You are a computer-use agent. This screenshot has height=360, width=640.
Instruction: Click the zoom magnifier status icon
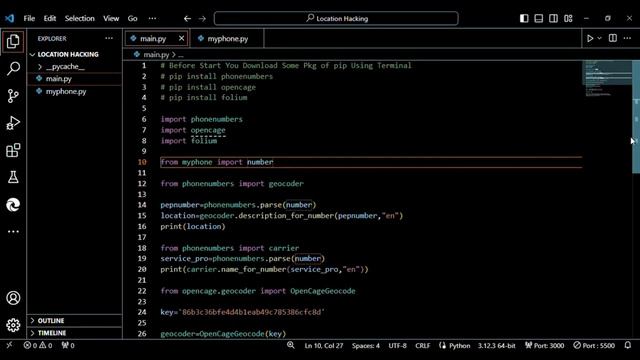[291, 345]
